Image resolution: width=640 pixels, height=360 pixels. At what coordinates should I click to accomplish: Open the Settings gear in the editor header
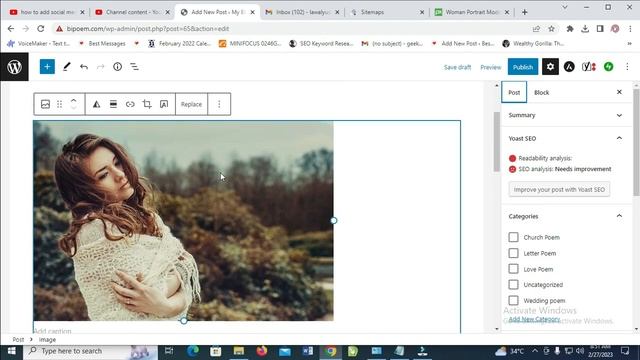pyautogui.click(x=550, y=67)
